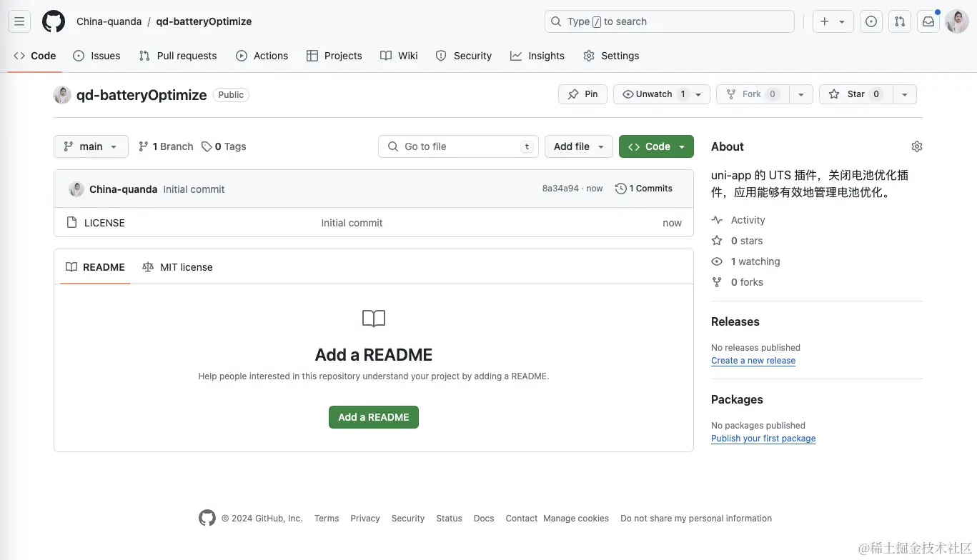Open the repository Settings tab
The width and height of the screenshot is (977, 560).
point(611,56)
